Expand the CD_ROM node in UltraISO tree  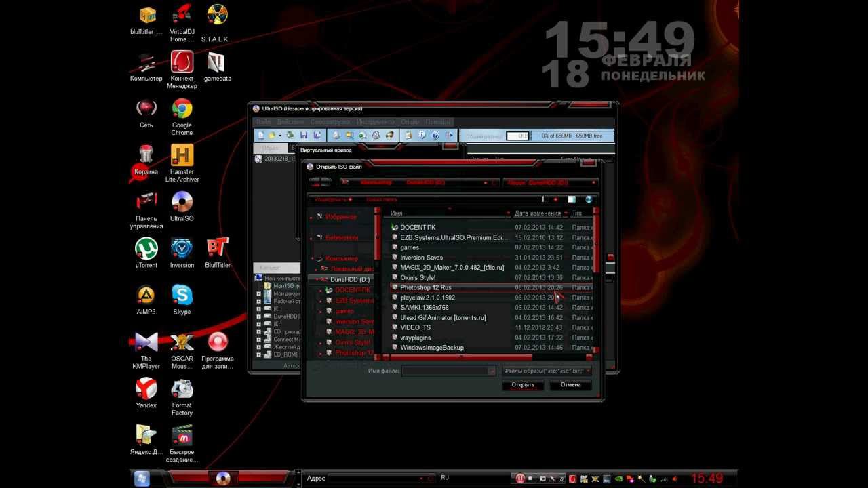[259, 354]
